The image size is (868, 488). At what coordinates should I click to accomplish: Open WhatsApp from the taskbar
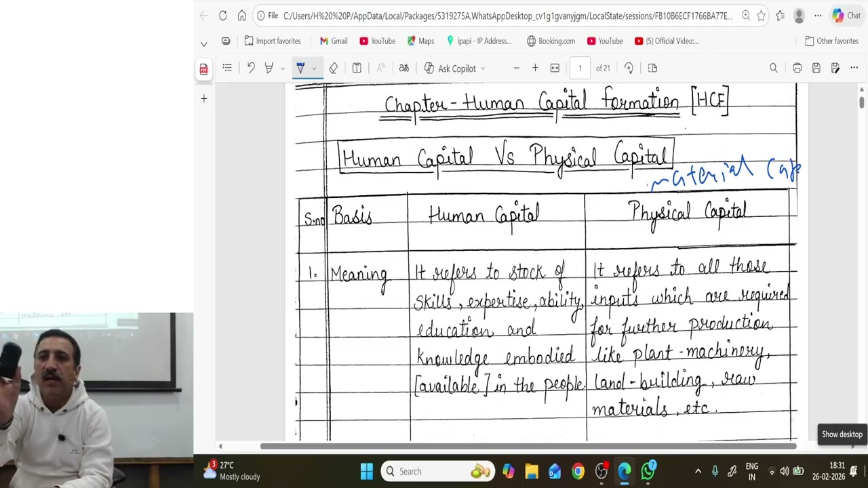pyautogui.click(x=648, y=471)
